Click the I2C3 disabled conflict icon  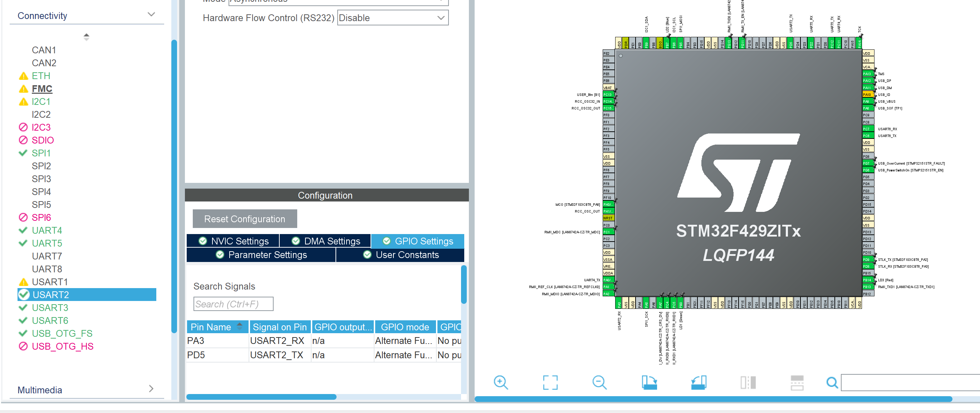[x=23, y=127]
